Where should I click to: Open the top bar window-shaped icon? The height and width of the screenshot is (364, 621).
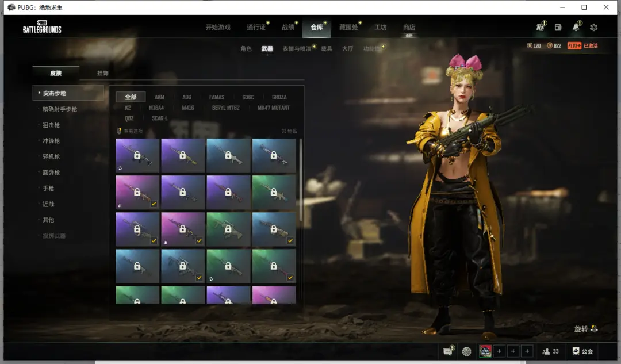(x=558, y=28)
